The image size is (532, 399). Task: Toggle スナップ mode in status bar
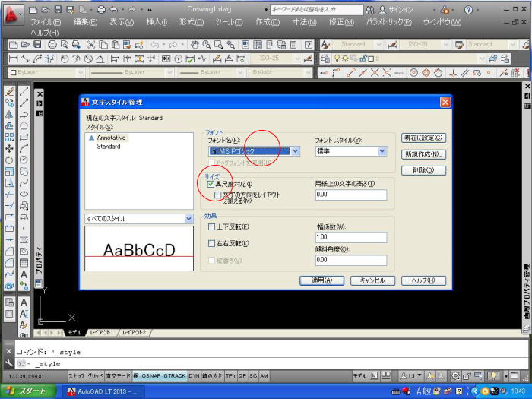coord(76,376)
